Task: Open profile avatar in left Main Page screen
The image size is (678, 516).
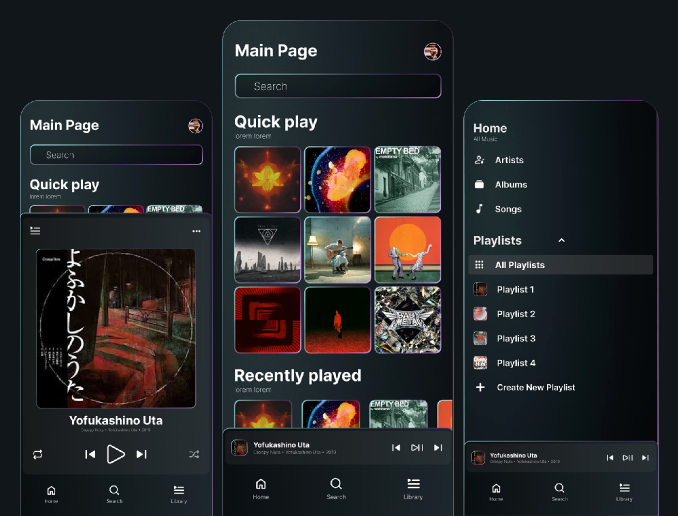Action: point(195,126)
